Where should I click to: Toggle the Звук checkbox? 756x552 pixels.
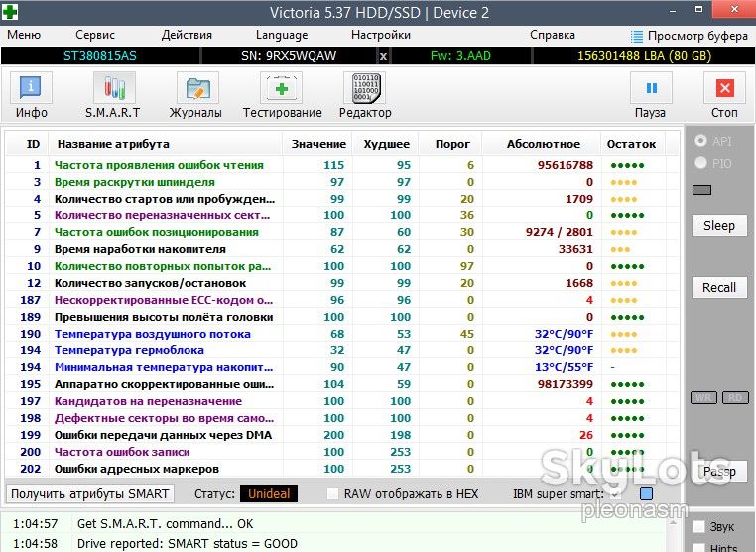[x=698, y=526]
